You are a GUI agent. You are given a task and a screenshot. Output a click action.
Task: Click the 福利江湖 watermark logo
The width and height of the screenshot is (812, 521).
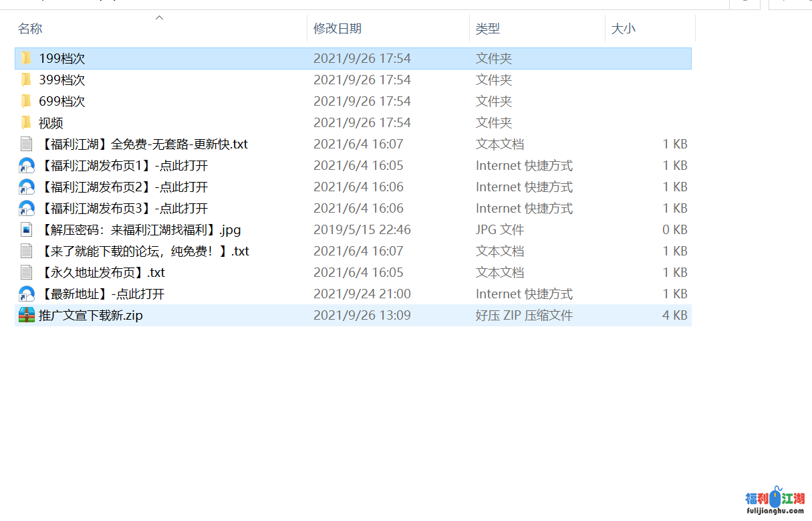pyautogui.click(x=775, y=502)
